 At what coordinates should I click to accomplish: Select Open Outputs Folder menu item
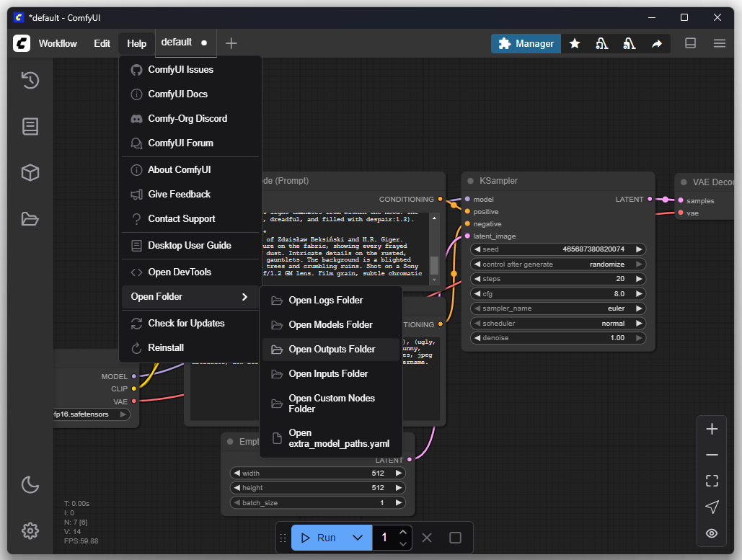click(331, 350)
